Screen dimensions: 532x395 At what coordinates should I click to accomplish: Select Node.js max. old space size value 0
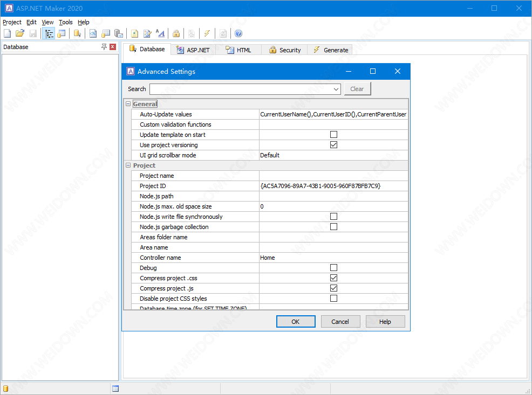[x=333, y=206]
